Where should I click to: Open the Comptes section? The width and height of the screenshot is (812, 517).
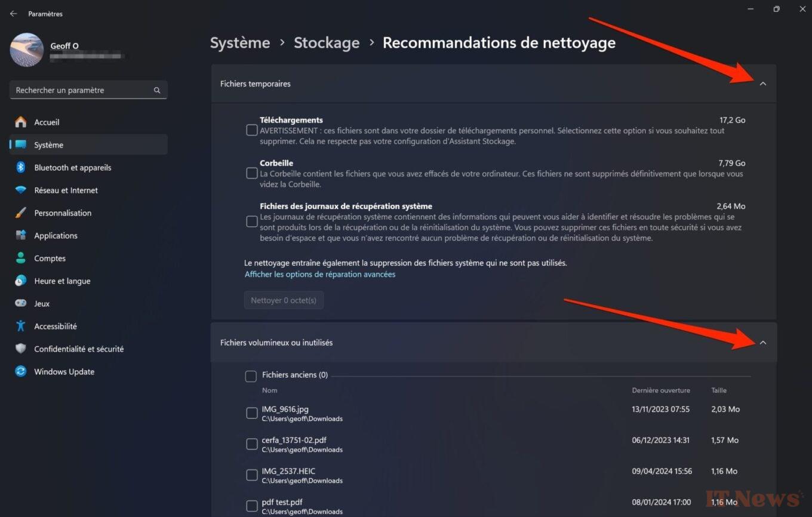(49, 258)
